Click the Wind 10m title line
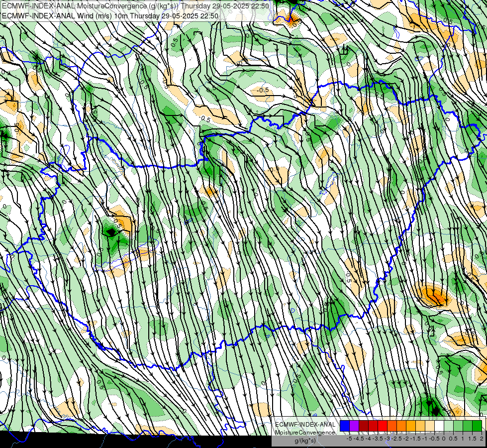Viewport: 487px width, 448px height. tap(110, 16)
